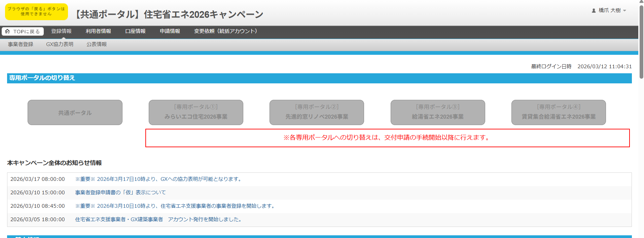Choose the 賃貸集合給湯省エネ2026事業 portal button

pos(559,113)
